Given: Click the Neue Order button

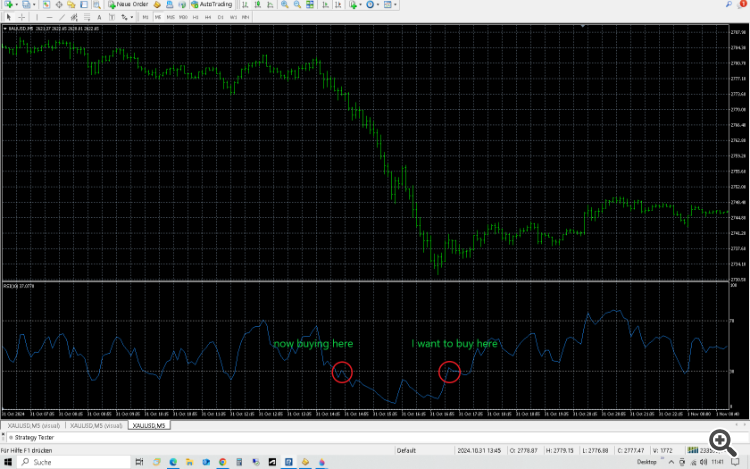Looking at the screenshot, I should point(128,4).
